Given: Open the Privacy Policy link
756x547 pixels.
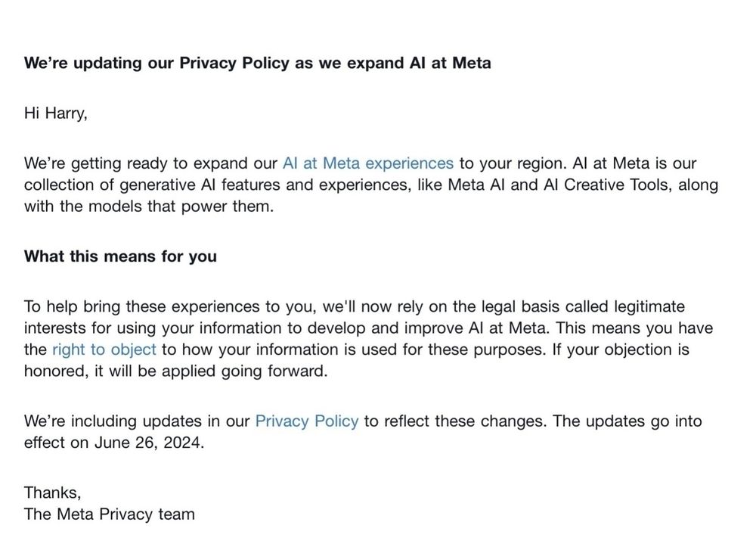Looking at the screenshot, I should [306, 421].
